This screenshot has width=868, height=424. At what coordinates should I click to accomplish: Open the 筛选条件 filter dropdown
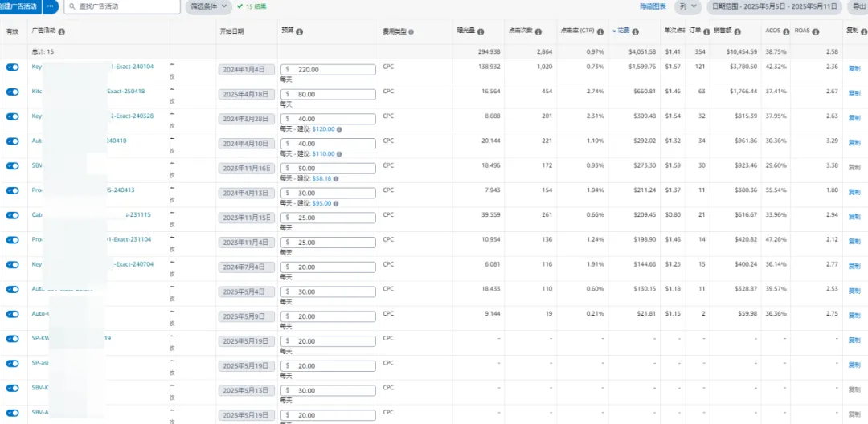tap(208, 6)
